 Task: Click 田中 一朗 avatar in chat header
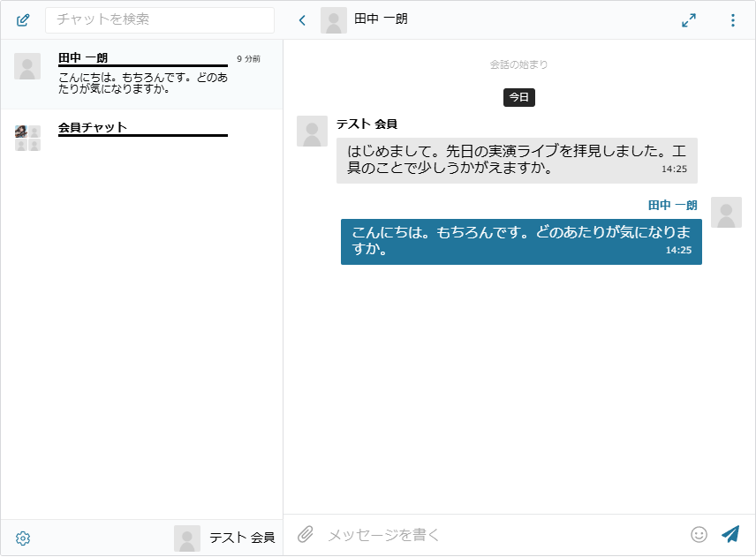[x=334, y=20]
